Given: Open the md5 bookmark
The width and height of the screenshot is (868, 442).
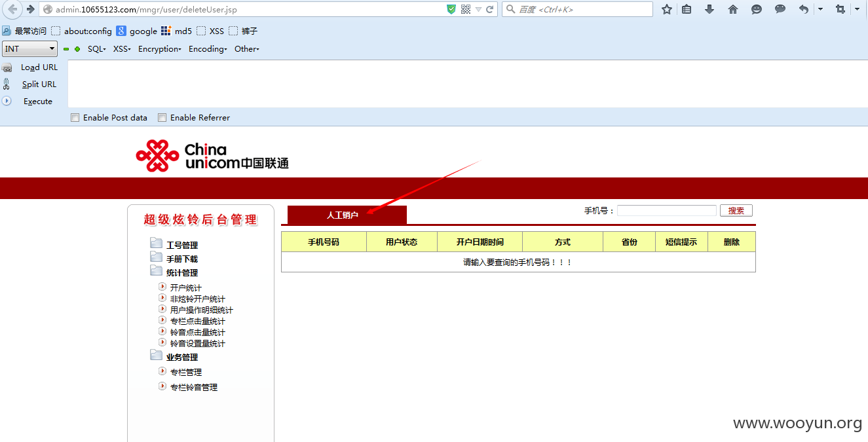Looking at the screenshot, I should 177,31.
